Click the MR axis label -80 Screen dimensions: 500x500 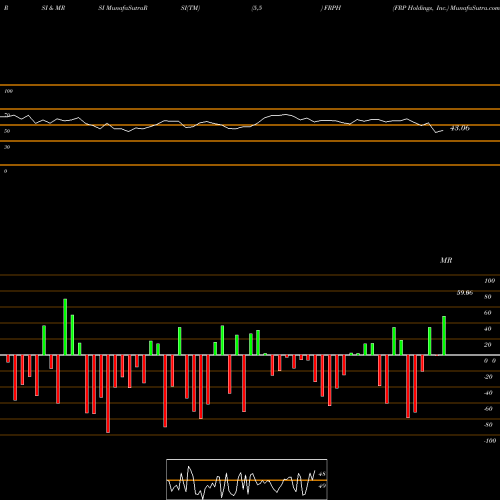click(488, 425)
